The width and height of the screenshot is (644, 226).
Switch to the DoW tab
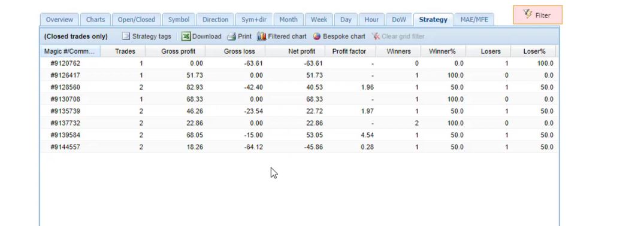(x=398, y=19)
